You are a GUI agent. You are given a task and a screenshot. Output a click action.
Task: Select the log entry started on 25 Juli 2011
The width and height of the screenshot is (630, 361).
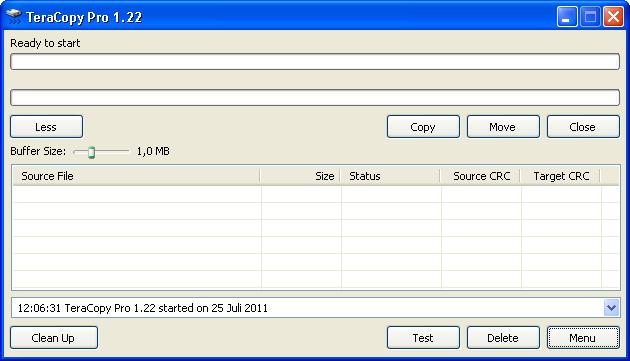point(143,308)
